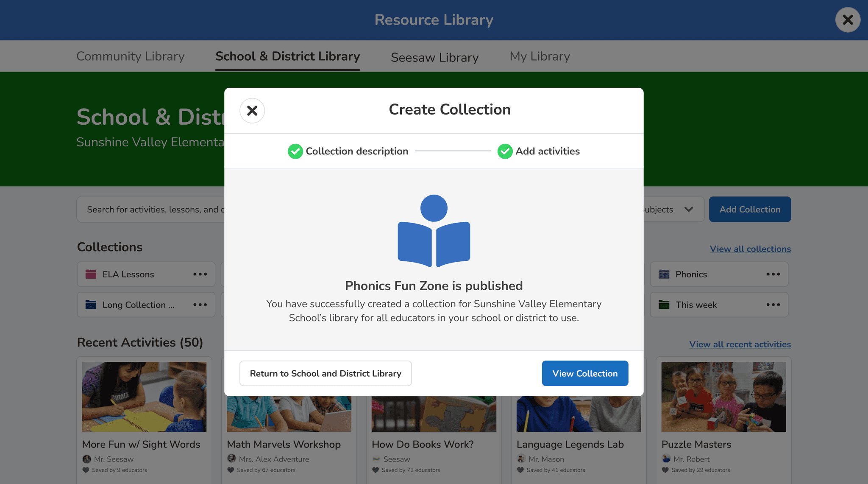
Task: Open Puzzle Masters activity thumbnail
Action: pyautogui.click(x=723, y=397)
